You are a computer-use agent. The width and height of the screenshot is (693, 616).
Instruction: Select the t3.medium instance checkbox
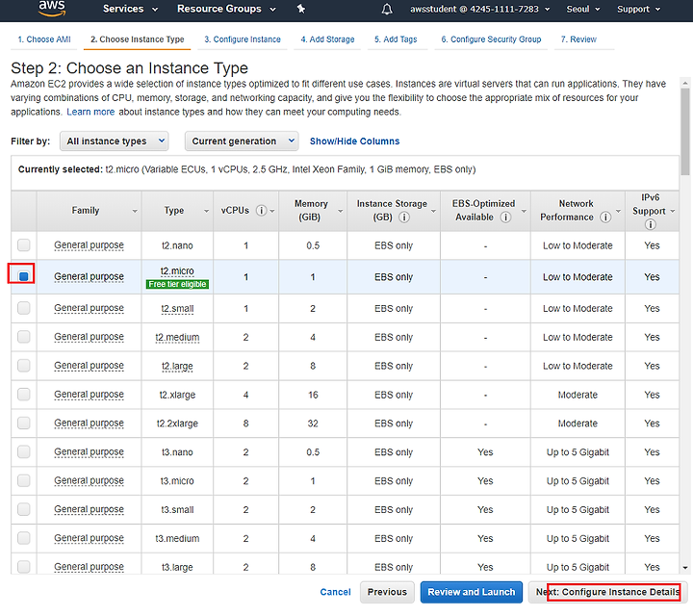pyautogui.click(x=24, y=538)
